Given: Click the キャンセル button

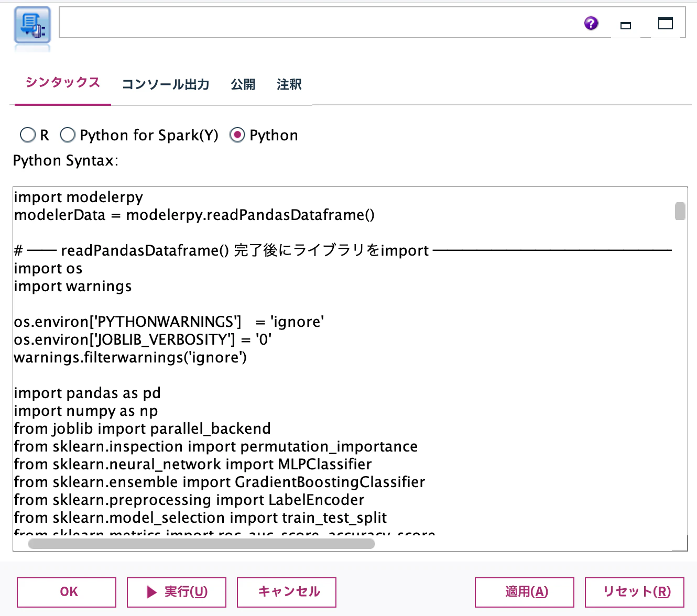Looking at the screenshot, I should (x=287, y=592).
